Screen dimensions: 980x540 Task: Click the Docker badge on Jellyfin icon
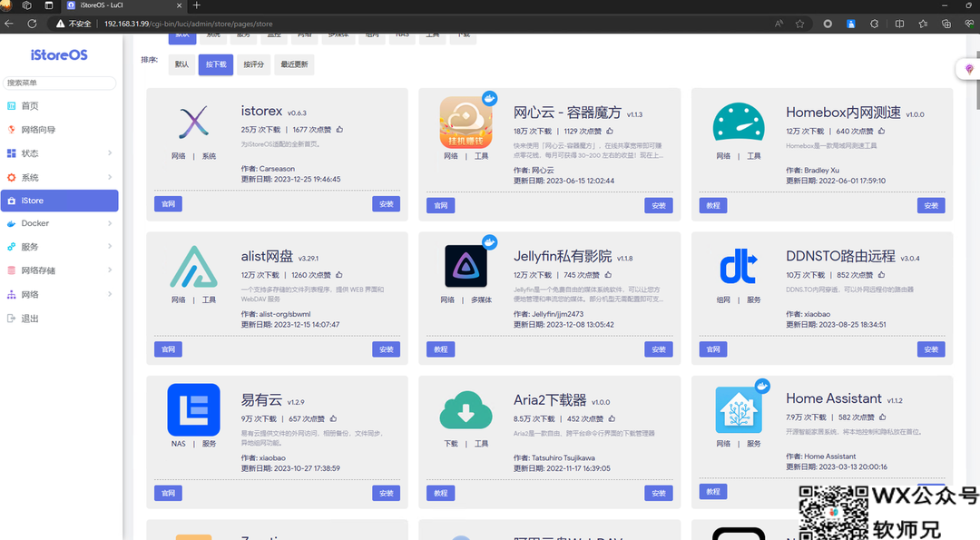click(x=489, y=242)
